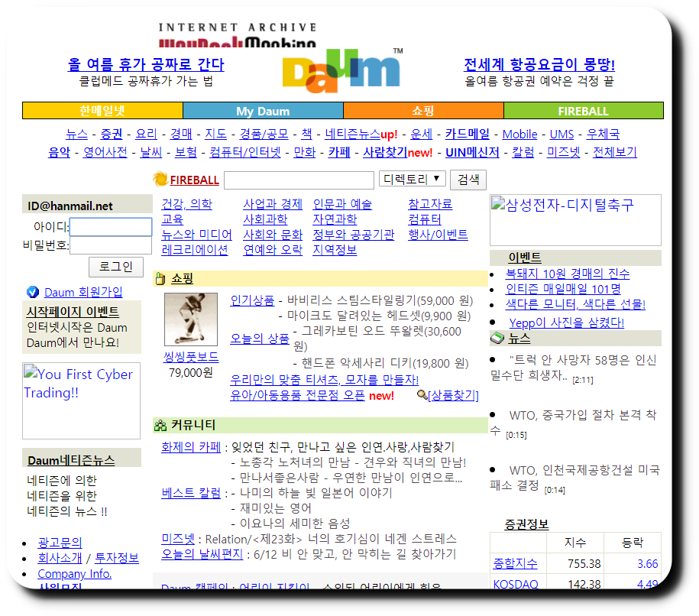Screen dimensions: 699x616
Task: Open the 오늘의 상품 shopping link
Action: 260,339
